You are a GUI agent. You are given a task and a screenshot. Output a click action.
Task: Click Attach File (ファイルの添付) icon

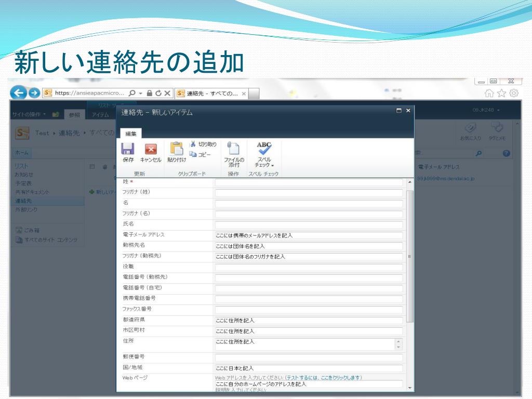pos(233,149)
